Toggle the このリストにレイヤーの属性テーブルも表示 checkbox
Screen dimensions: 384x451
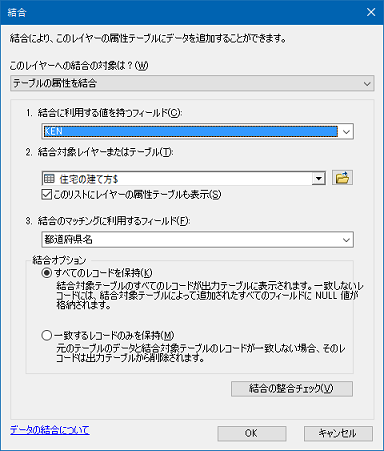47,194
